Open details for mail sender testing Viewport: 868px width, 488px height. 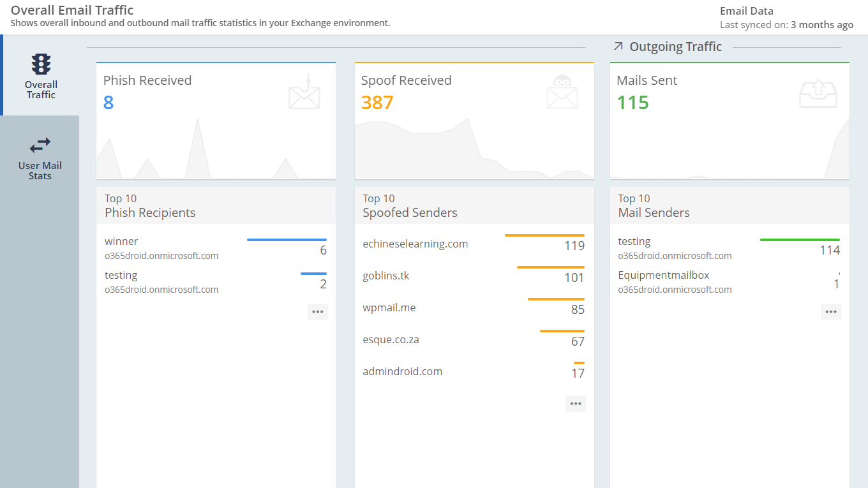pos(634,241)
